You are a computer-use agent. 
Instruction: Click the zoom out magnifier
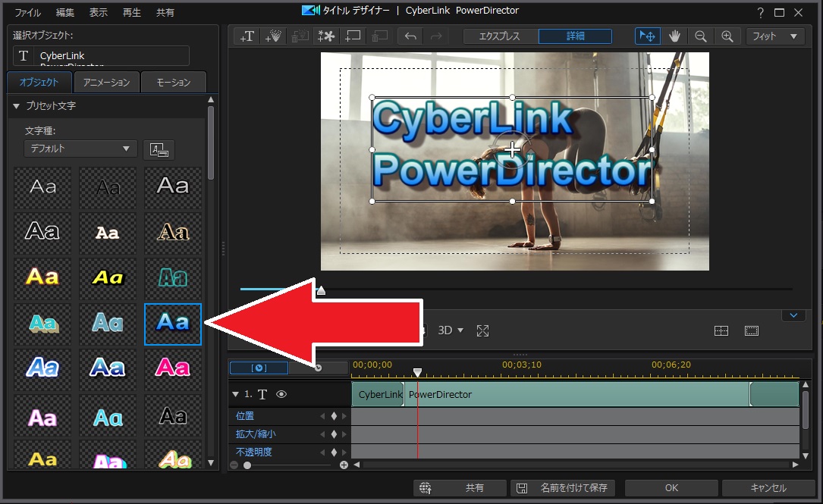point(701,36)
